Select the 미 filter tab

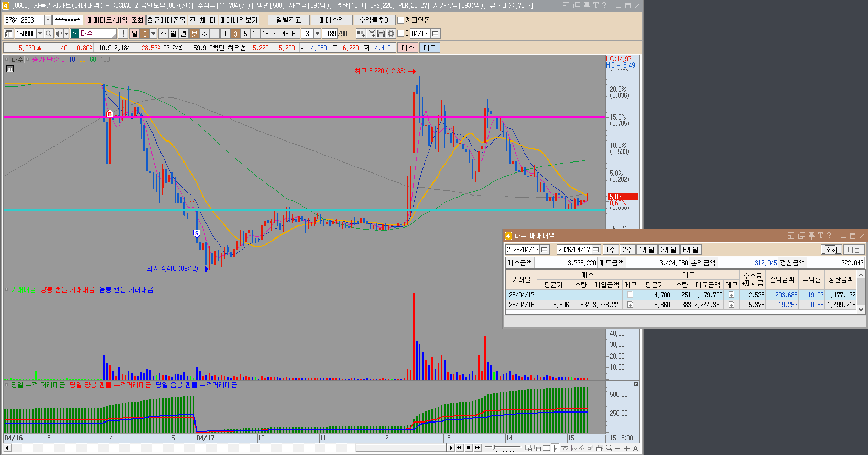[213, 20]
